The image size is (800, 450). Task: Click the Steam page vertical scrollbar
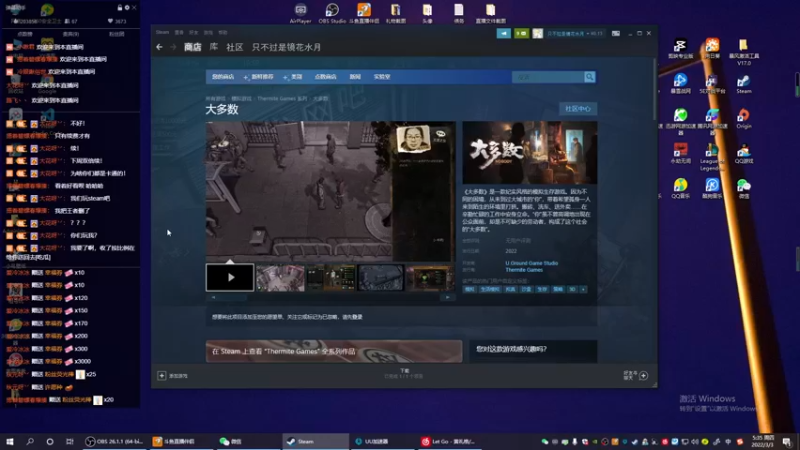coord(655,89)
